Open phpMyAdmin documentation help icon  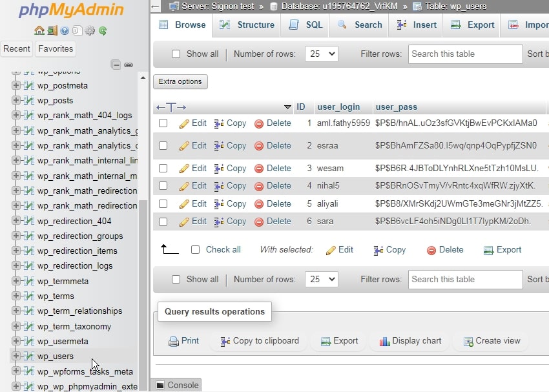click(x=65, y=30)
